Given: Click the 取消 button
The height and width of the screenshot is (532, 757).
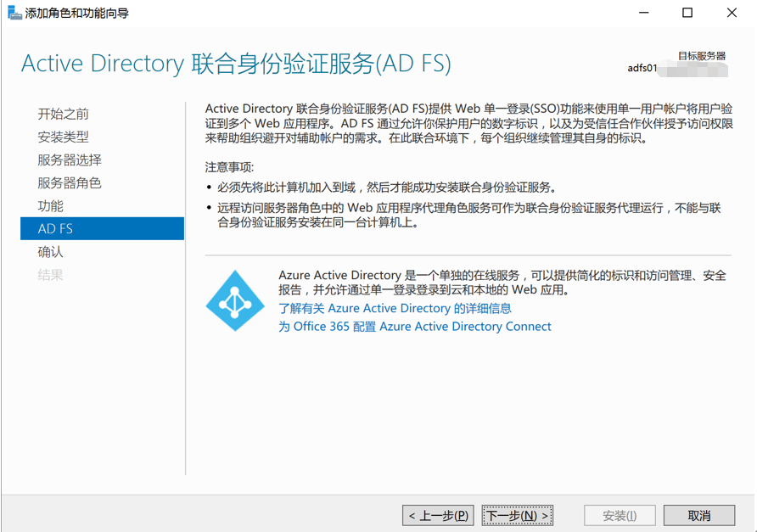Looking at the screenshot, I should point(699,516).
